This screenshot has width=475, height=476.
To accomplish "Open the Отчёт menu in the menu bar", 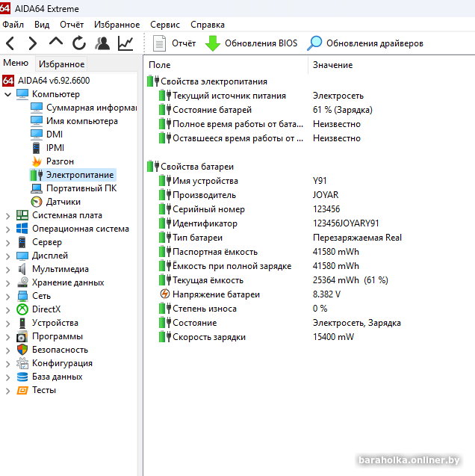I will [72, 25].
